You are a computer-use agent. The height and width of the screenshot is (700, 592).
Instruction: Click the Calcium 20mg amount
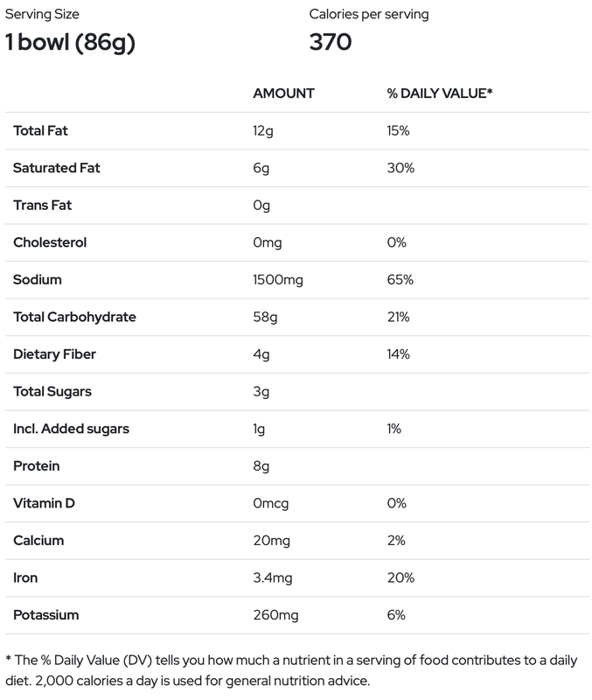[x=271, y=541]
